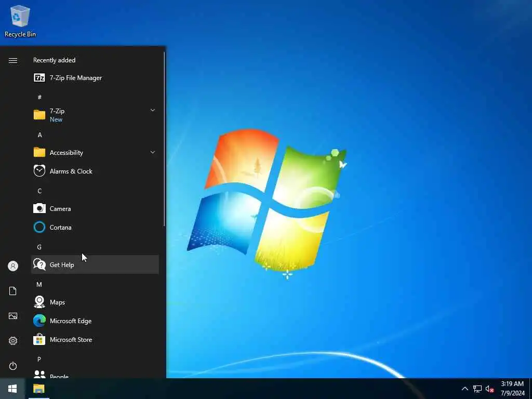Image resolution: width=532 pixels, height=399 pixels.
Task: Click the 'M' letter group header
Action: coord(39,284)
